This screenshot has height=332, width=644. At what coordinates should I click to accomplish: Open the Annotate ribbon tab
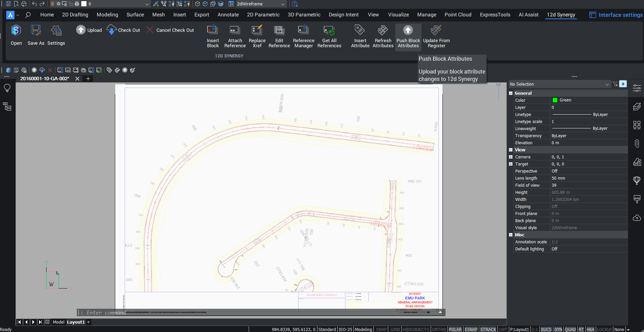pyautogui.click(x=228, y=15)
